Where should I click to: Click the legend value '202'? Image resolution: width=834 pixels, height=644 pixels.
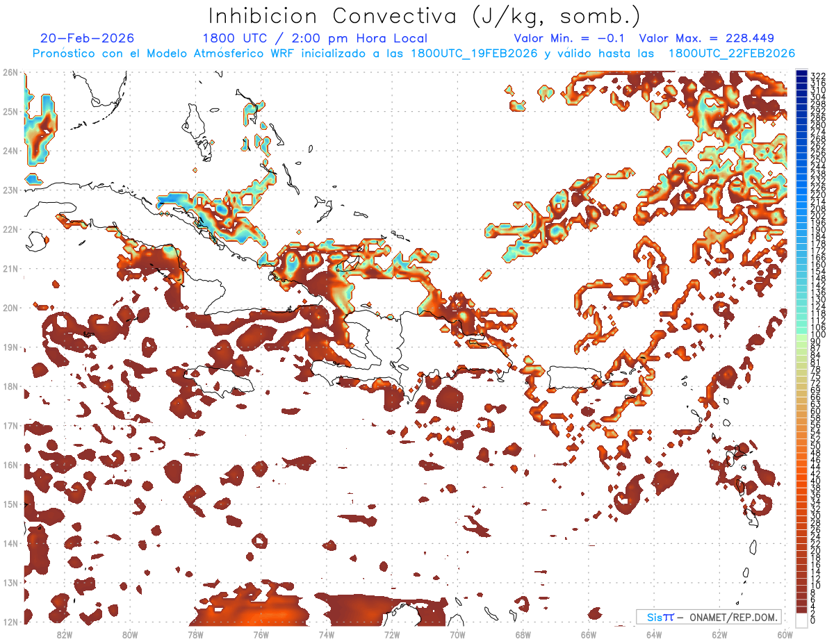[x=818, y=216]
